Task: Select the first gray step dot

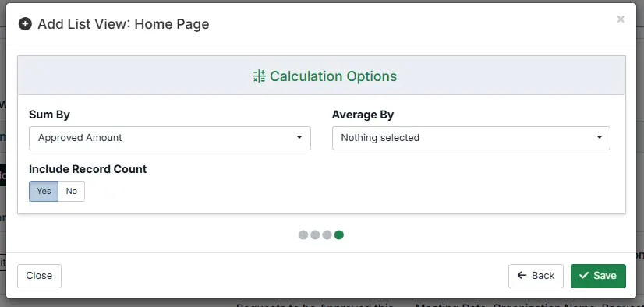Action: (303, 235)
